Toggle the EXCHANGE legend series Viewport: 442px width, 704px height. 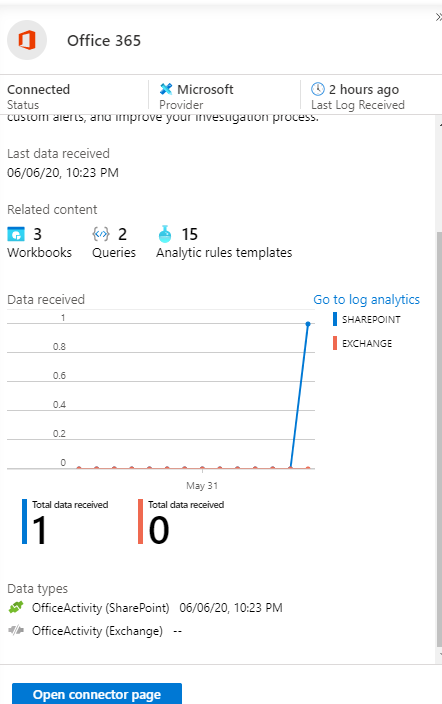click(362, 343)
